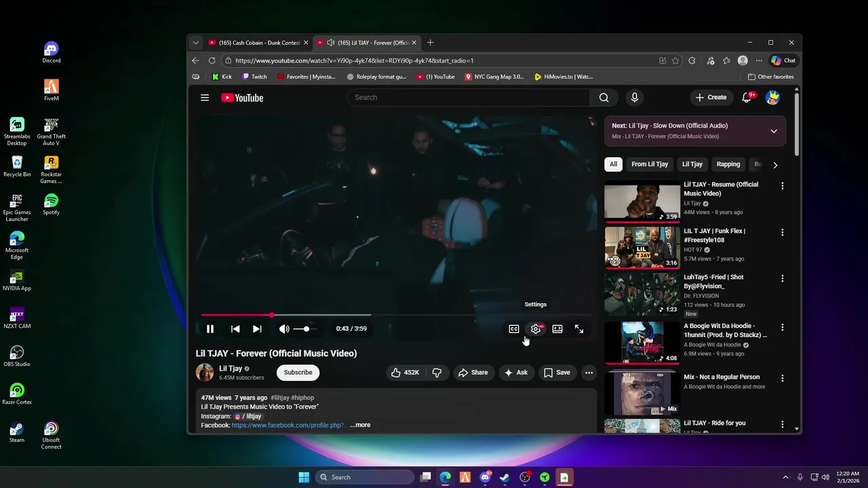Screen dimensions: 868x488
Task: Seek on the red video progress bar
Action: pos(395,315)
